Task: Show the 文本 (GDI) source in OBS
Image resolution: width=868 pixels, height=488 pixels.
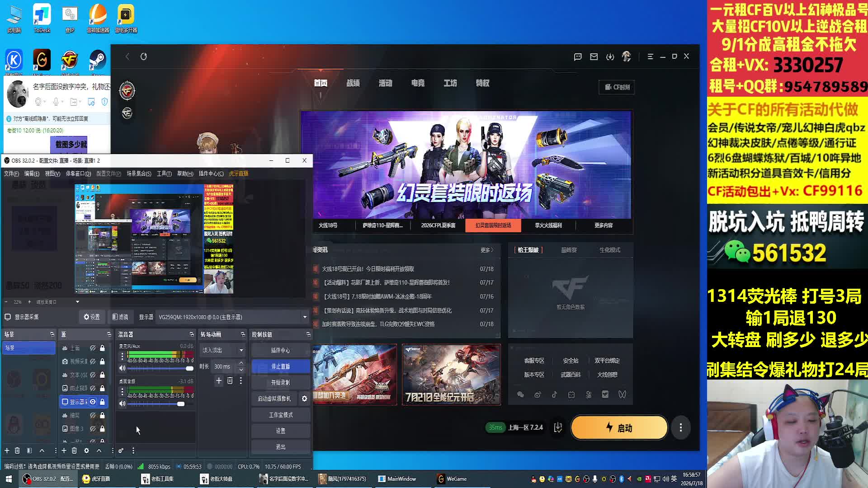Action: (x=93, y=375)
